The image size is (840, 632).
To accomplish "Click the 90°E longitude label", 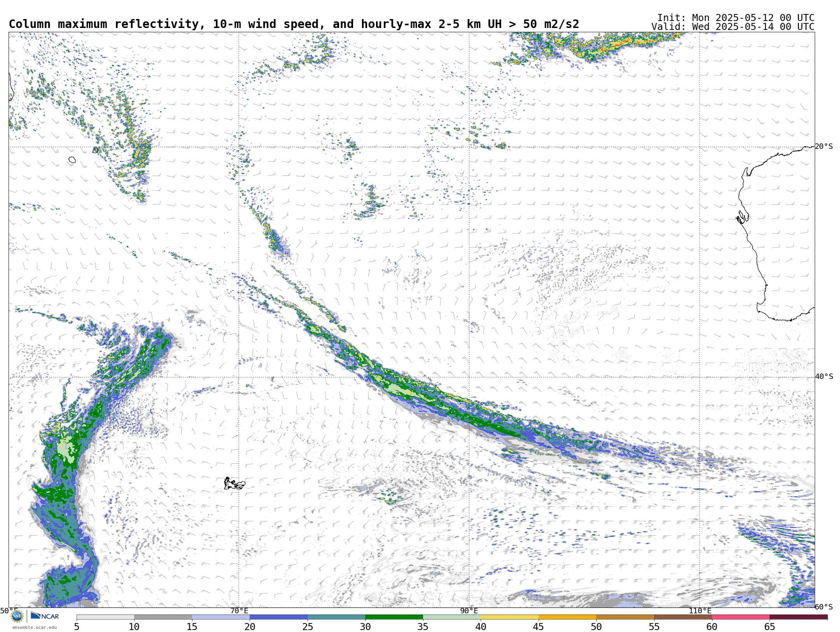I will point(469,611).
